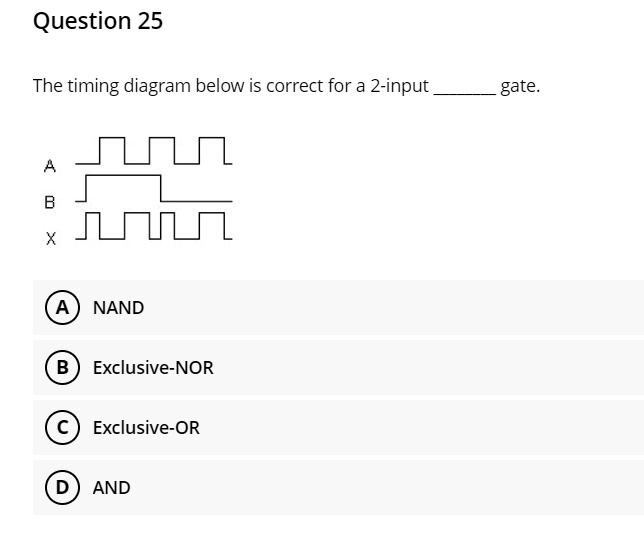Click empty area of the AND answer row
The width and height of the screenshot is (644, 552).
coord(390,487)
